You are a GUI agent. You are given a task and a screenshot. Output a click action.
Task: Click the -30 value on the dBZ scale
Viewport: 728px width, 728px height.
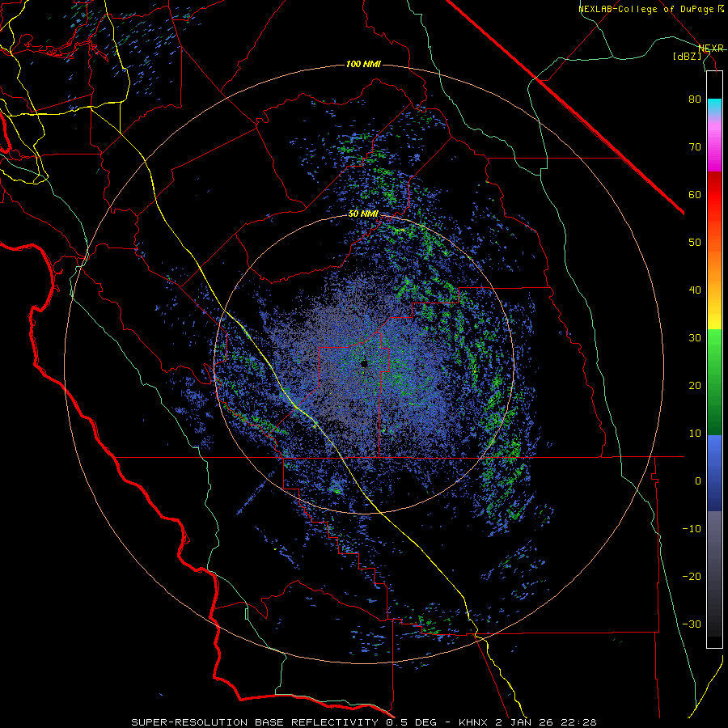click(x=692, y=624)
